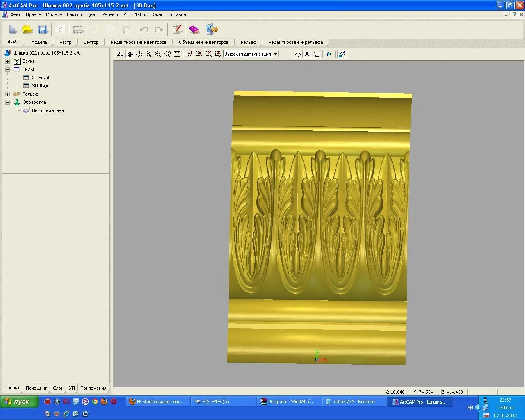Click the isometric view axes icon
The image size is (525, 420).
[189, 54]
